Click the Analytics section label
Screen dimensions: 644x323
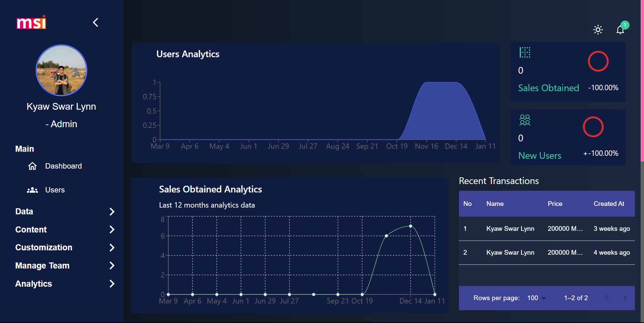pyautogui.click(x=34, y=284)
